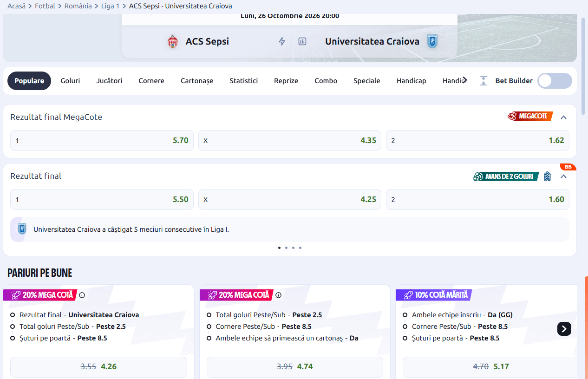Open the Cartonașe tab
Screen dimensions: 588x379
point(197,81)
